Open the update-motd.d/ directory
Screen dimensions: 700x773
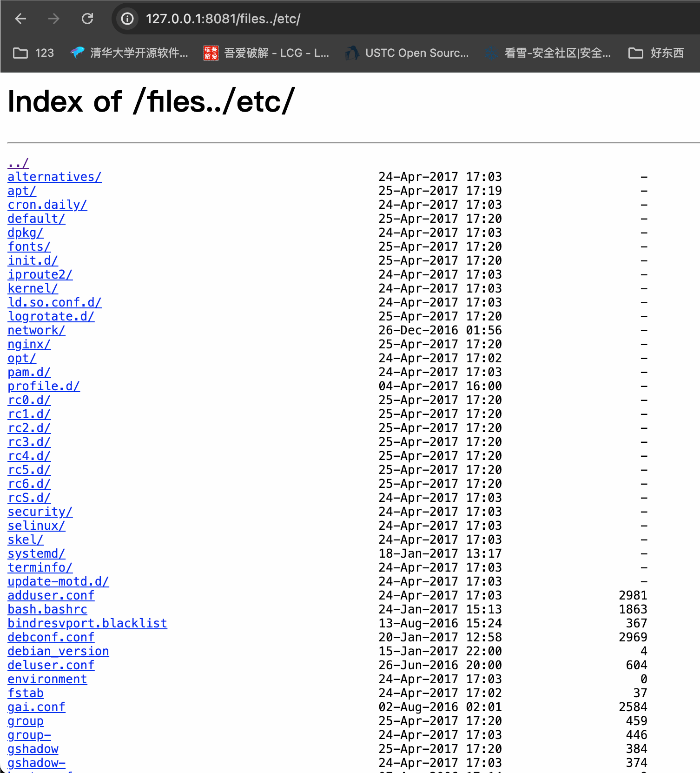click(58, 581)
